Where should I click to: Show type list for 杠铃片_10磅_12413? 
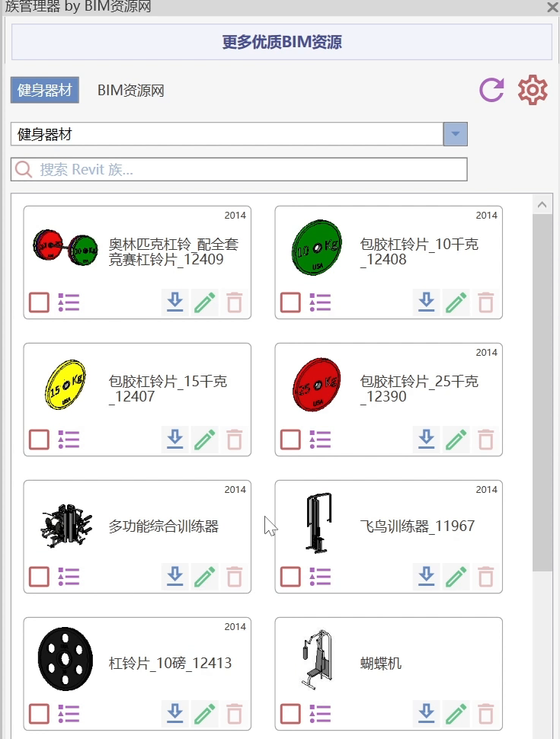tap(69, 714)
